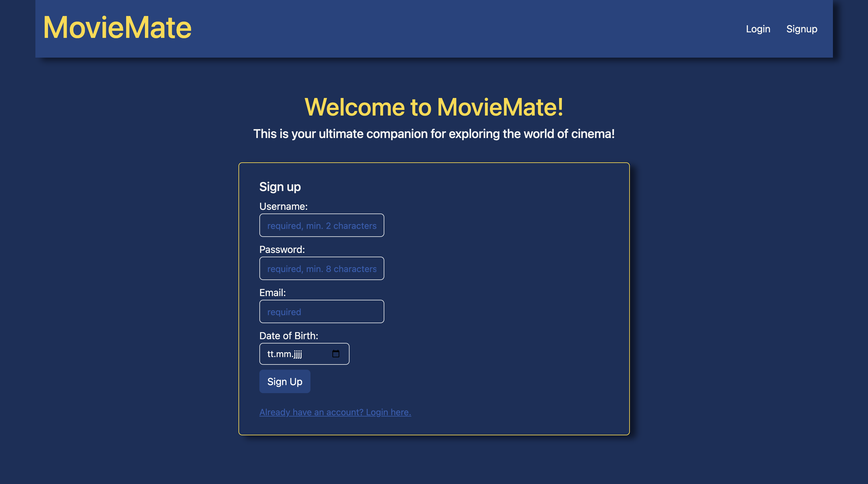The width and height of the screenshot is (868, 484).
Task: Follow the 'Already have an account?' link
Action: point(335,412)
